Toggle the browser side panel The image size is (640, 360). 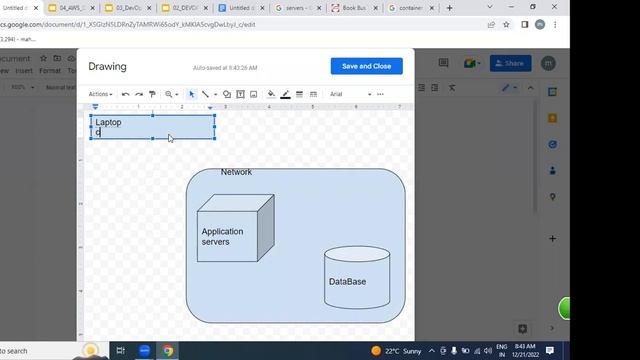click(524, 24)
